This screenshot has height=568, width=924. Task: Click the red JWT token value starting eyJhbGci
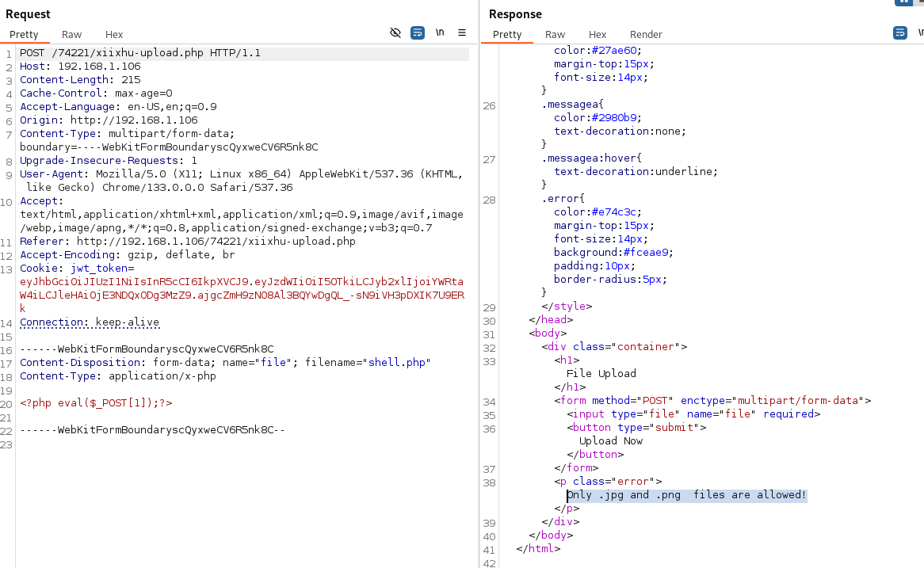242,295
